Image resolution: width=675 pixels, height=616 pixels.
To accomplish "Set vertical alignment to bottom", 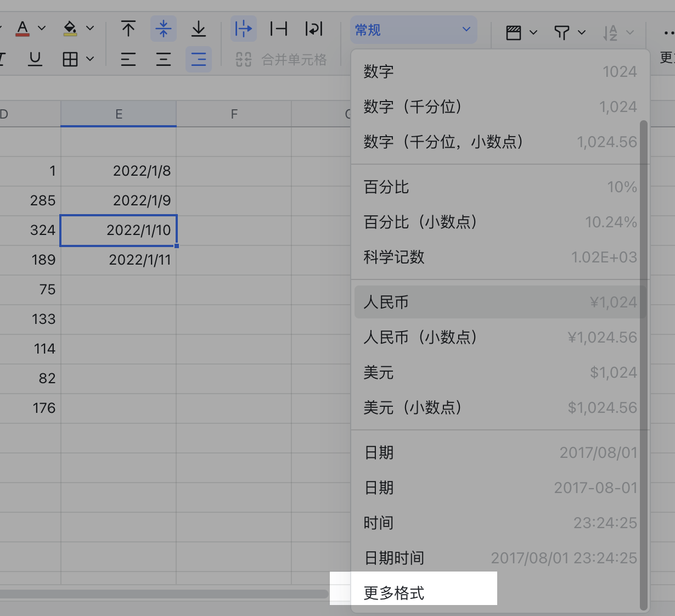I will pyautogui.click(x=198, y=28).
